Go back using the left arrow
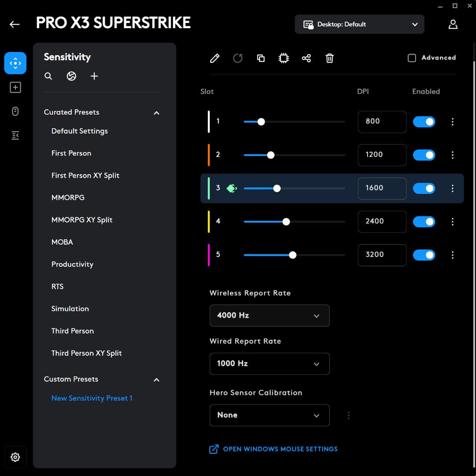Screen dimensions: 476x476 click(x=14, y=24)
